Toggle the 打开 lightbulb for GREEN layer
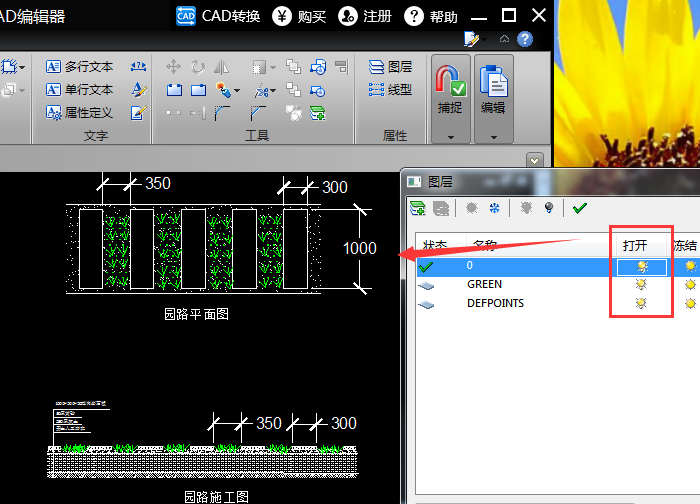 point(642,285)
